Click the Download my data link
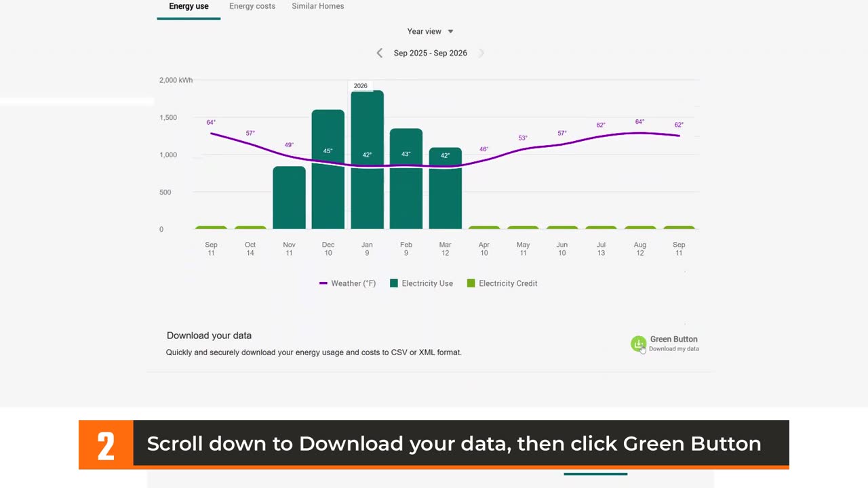Image resolution: width=868 pixels, height=488 pixels. coord(673,348)
